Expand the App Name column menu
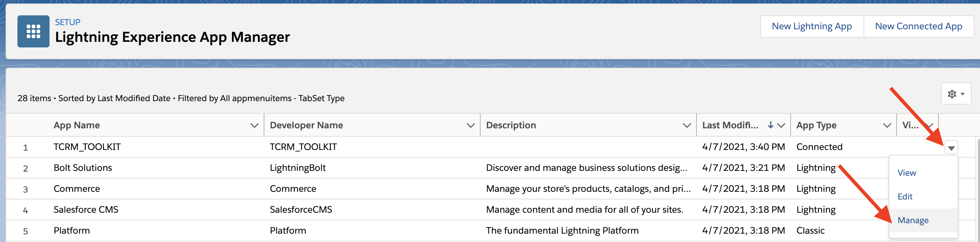The width and height of the screenshot is (980, 242). (x=254, y=125)
